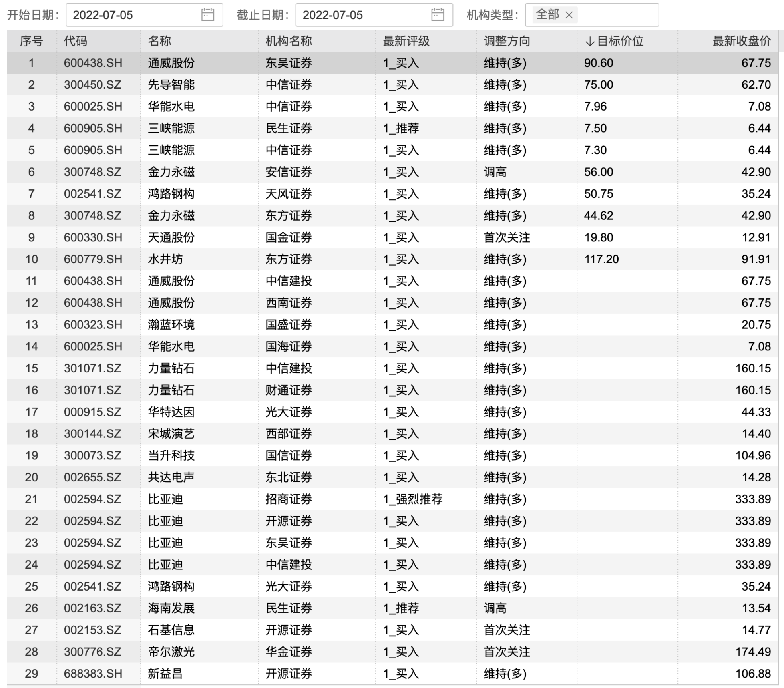
Task: Click 天风证券 institution name
Action: tap(289, 194)
